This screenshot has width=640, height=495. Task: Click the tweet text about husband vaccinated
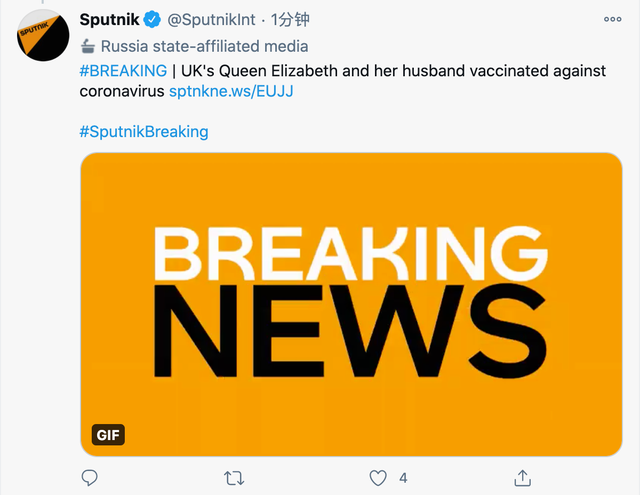point(400,71)
